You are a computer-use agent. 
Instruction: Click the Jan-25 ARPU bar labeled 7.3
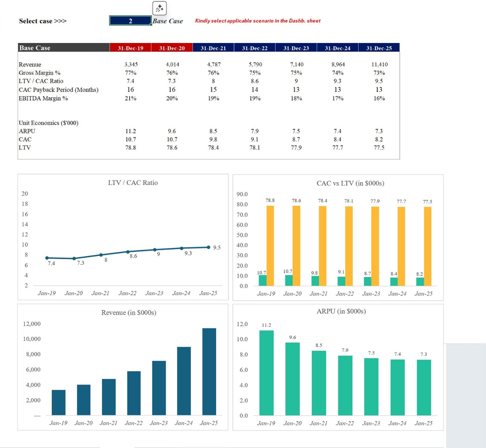click(424, 387)
